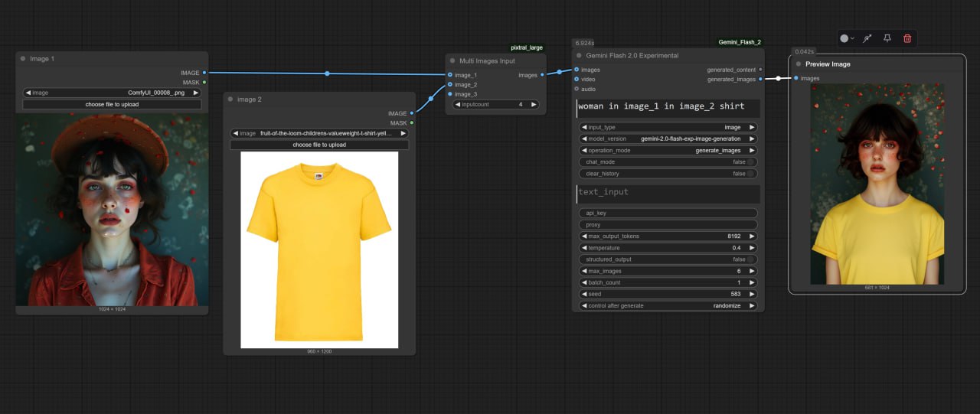Collapse the image 2 node via its dot

(230, 99)
